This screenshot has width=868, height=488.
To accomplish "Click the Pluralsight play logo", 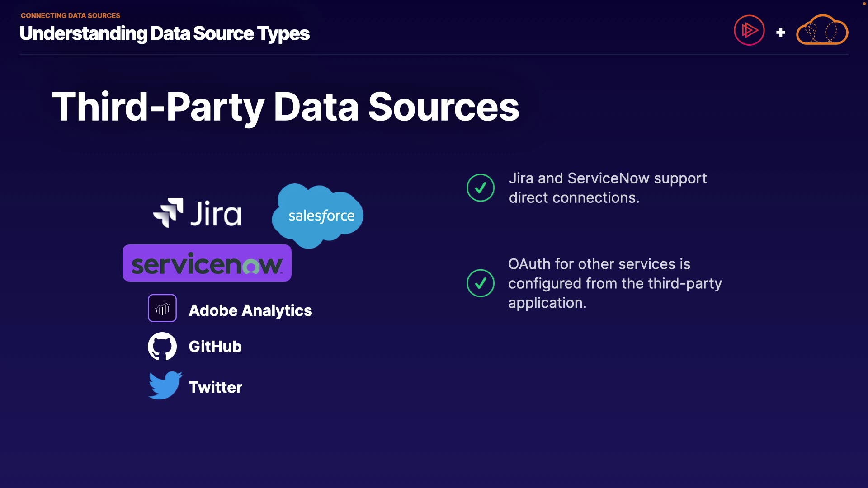I will (x=749, y=31).
